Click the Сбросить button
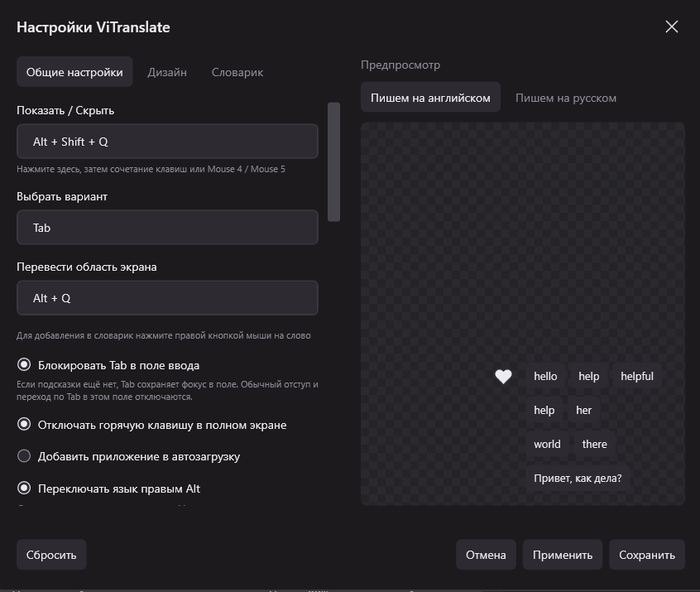This screenshot has height=592, width=700. tap(51, 554)
